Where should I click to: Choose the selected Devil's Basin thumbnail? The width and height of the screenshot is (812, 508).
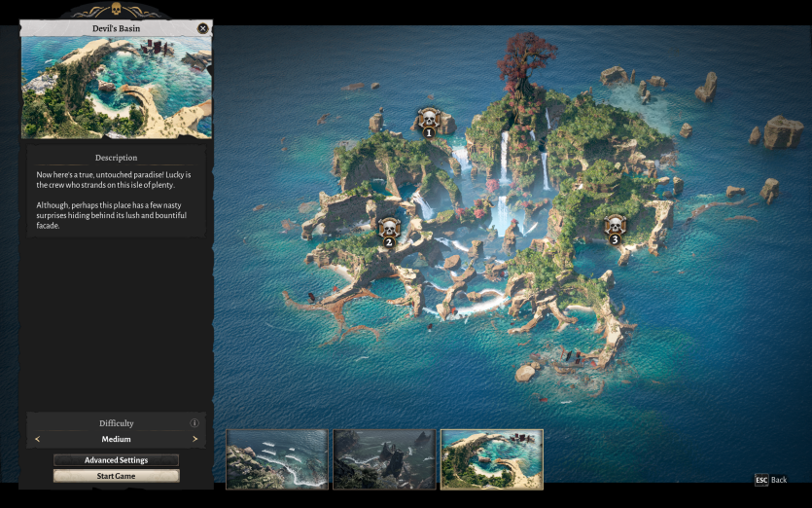point(491,459)
